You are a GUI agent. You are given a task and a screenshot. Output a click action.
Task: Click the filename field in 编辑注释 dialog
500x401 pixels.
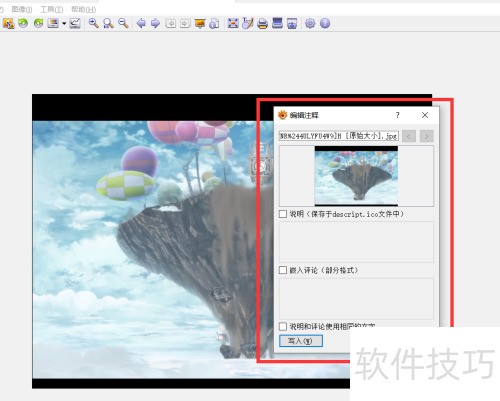[x=339, y=136]
